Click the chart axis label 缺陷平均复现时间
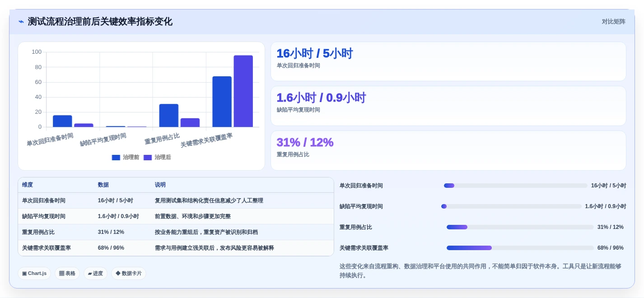This screenshot has width=644, height=298. click(x=103, y=140)
